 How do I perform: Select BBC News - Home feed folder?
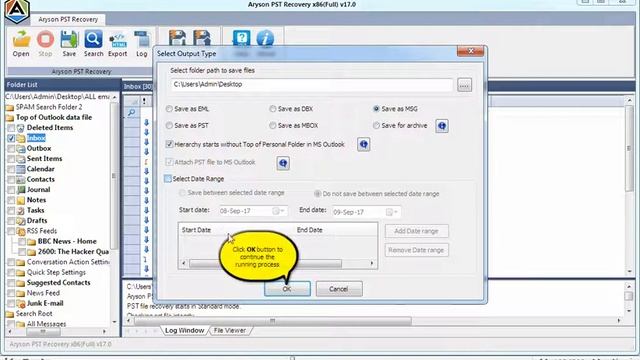pos(67,242)
